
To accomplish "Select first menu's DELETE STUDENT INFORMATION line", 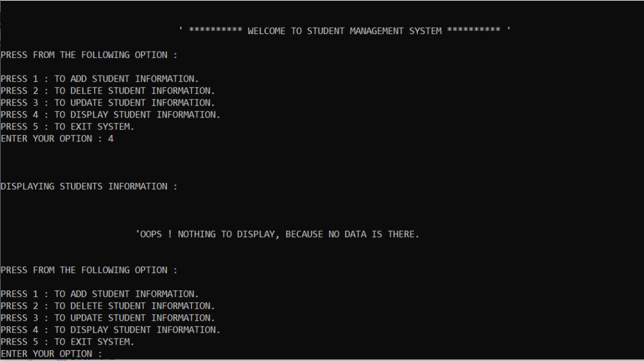I will 108,91.
